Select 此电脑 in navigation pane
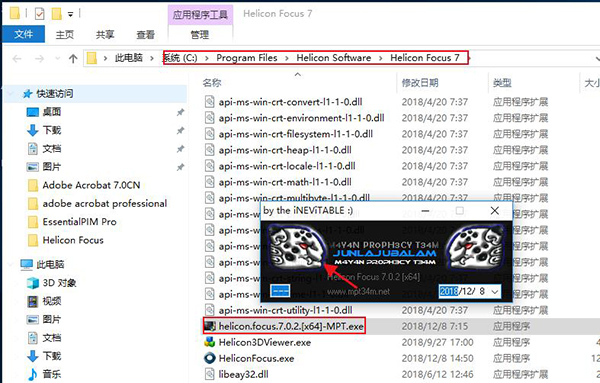Screen dimensions: 600x383 point(50,264)
